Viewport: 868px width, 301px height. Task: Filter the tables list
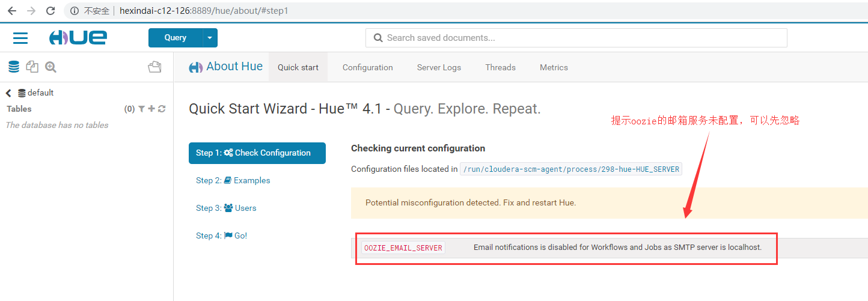(x=141, y=109)
